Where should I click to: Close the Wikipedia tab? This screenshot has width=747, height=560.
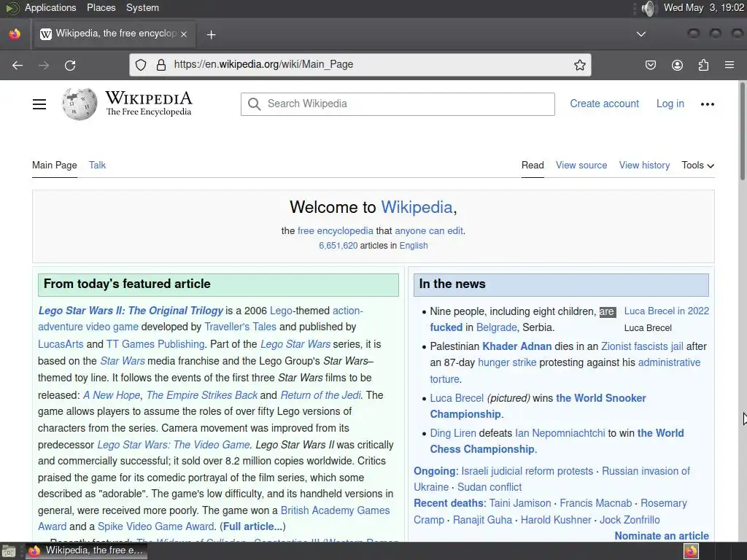(184, 34)
